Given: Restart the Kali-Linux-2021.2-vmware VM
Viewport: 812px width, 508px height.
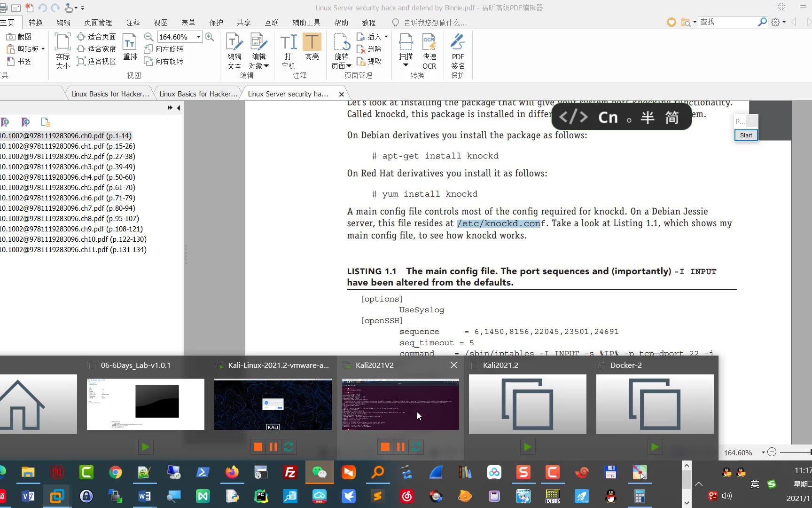Looking at the screenshot, I should 289,447.
